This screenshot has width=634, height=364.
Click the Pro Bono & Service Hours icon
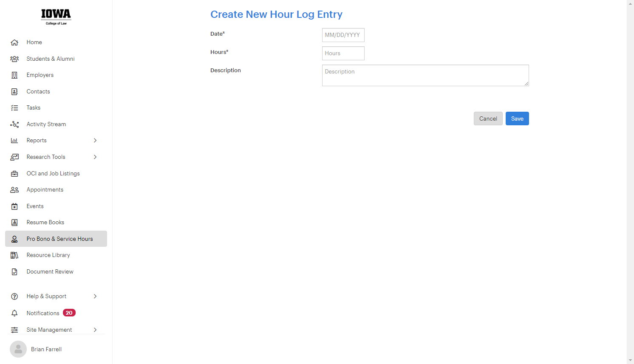click(x=14, y=239)
